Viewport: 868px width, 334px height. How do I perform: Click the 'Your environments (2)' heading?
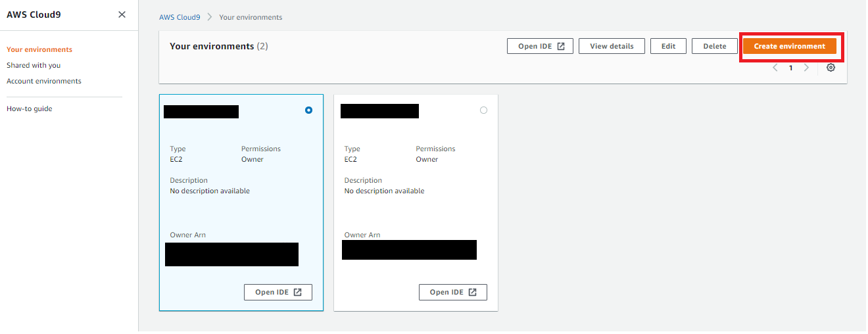[x=219, y=46]
